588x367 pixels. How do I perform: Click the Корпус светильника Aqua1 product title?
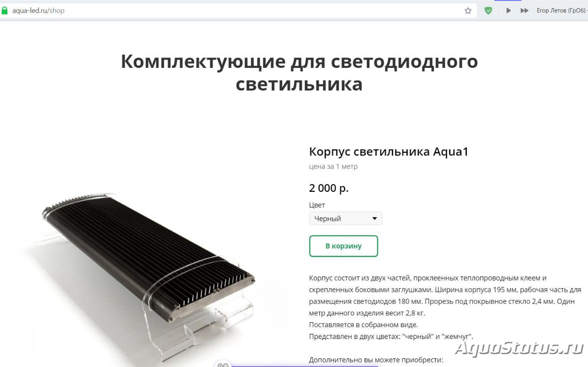(x=389, y=152)
